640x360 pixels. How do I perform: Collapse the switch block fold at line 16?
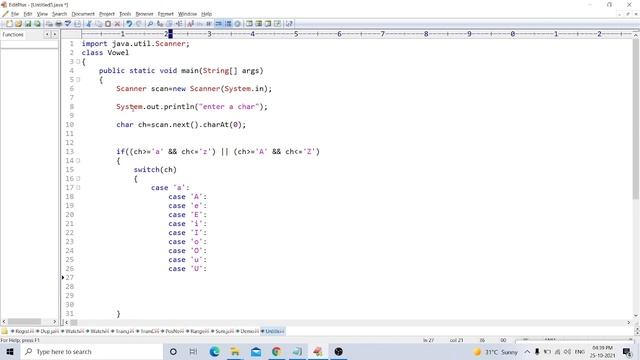[78, 178]
